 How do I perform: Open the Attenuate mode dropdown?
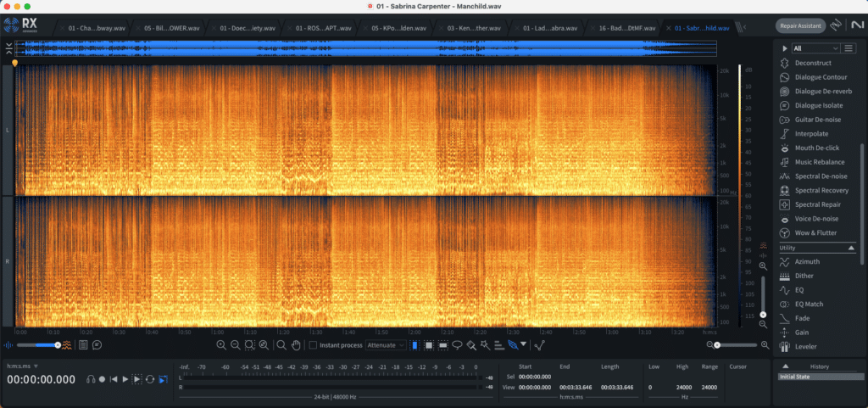point(387,345)
